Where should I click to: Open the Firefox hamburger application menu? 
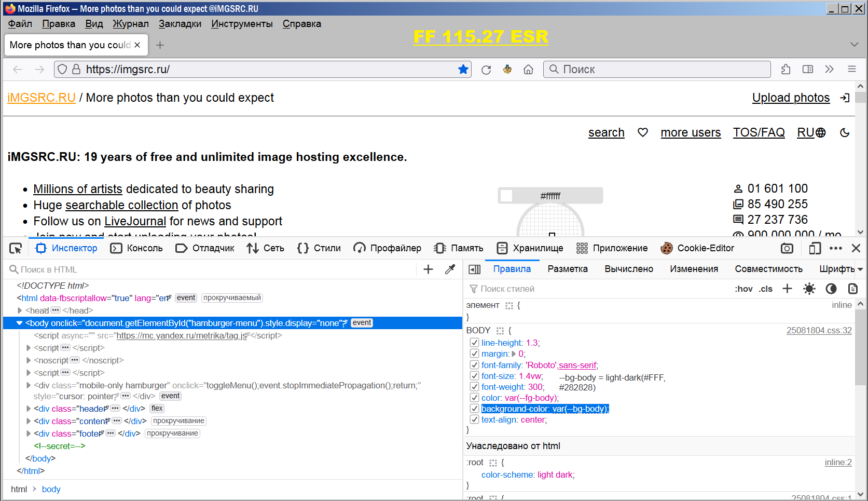tap(852, 69)
